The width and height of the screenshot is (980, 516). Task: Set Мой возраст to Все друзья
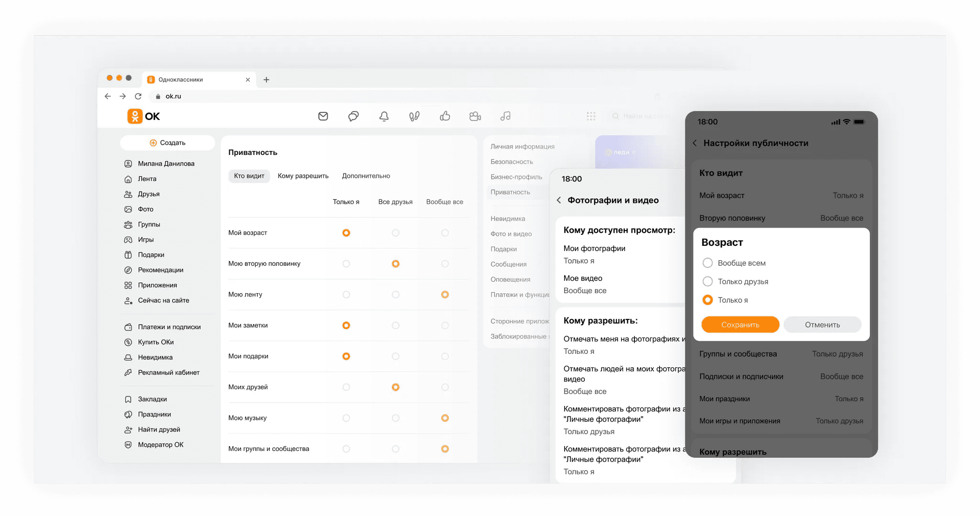[396, 233]
